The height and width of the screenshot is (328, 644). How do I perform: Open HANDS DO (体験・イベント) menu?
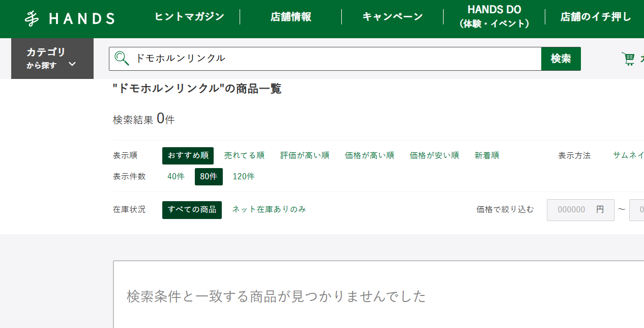[494, 17]
